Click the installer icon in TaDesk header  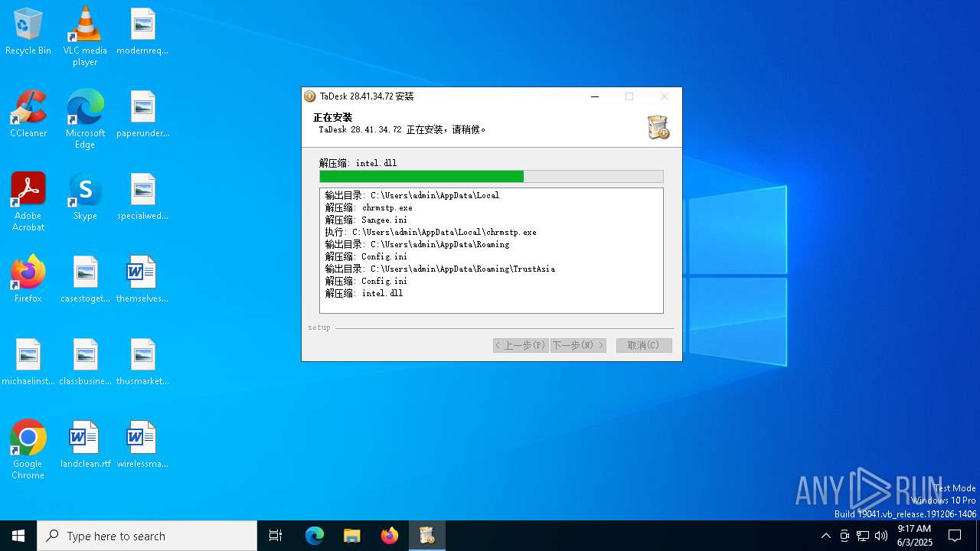pyautogui.click(x=658, y=127)
